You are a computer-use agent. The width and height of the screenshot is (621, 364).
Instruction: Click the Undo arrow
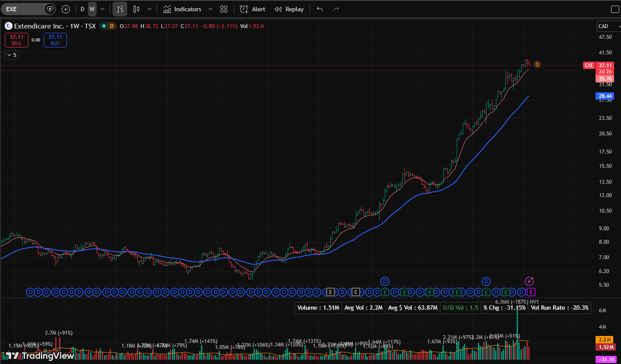tap(320, 9)
